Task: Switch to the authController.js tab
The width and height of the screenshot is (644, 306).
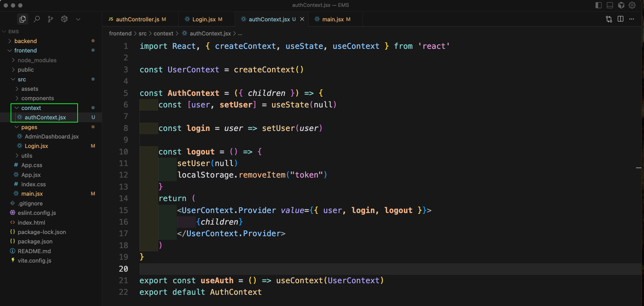Action: click(139, 19)
